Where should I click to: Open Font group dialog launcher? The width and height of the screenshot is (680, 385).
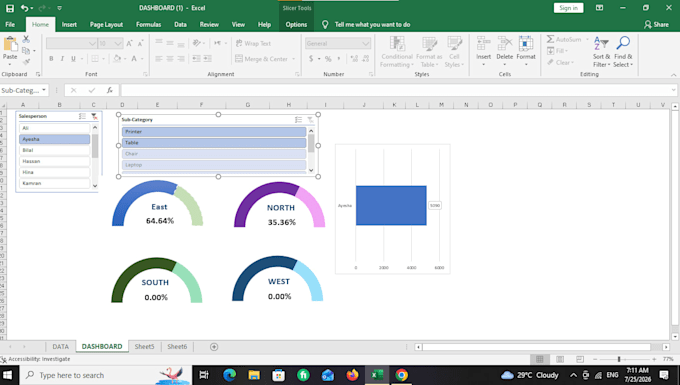tap(145, 74)
